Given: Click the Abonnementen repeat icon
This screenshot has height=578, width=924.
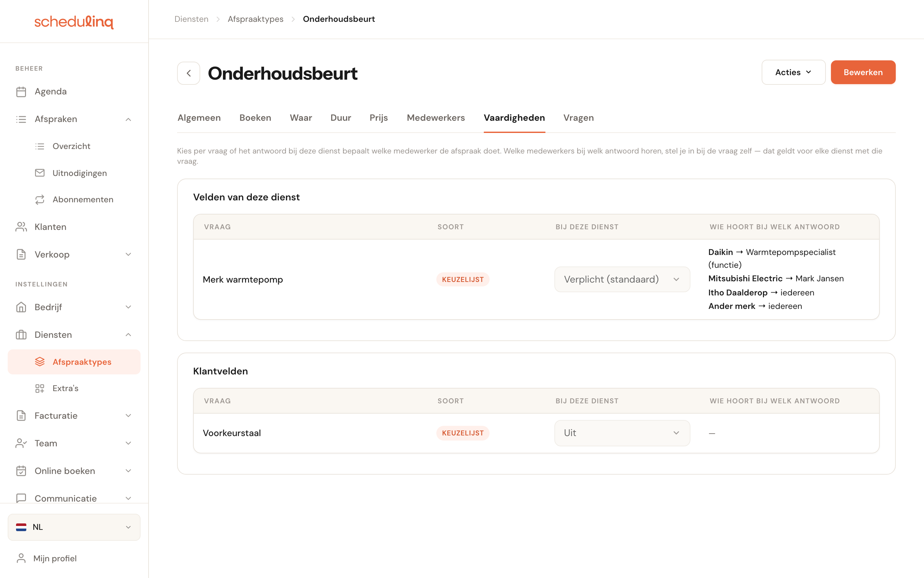Looking at the screenshot, I should click(40, 199).
